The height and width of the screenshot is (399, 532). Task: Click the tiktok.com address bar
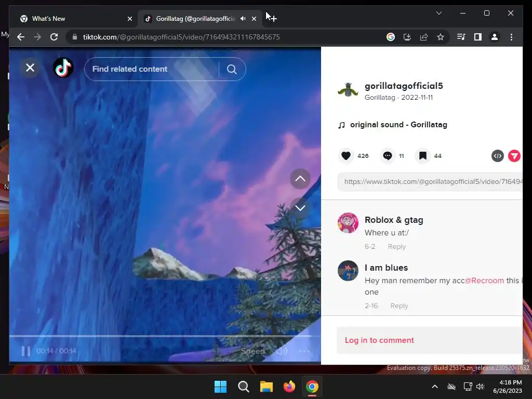[181, 37]
